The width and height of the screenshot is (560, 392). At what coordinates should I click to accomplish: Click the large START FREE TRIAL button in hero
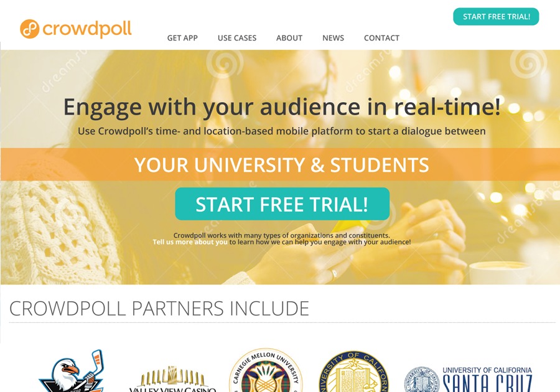282,204
